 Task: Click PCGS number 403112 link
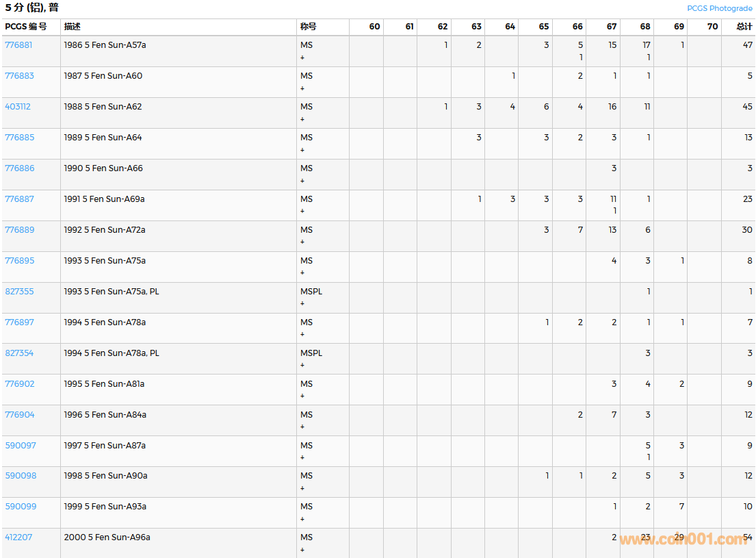[x=18, y=107]
